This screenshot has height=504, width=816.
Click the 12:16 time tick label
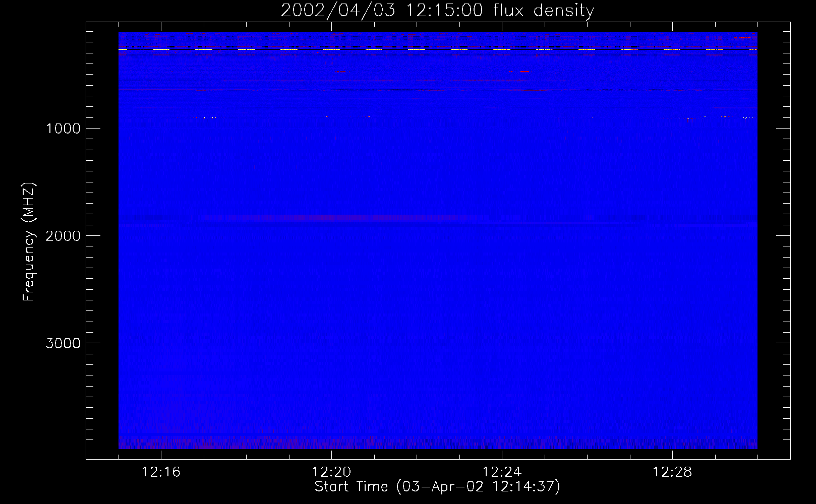tap(161, 472)
